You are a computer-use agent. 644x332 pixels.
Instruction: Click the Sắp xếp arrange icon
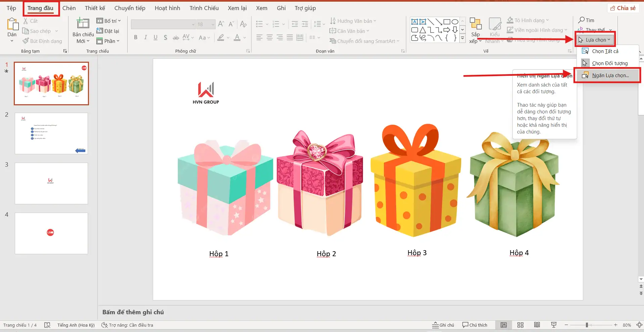(475, 24)
